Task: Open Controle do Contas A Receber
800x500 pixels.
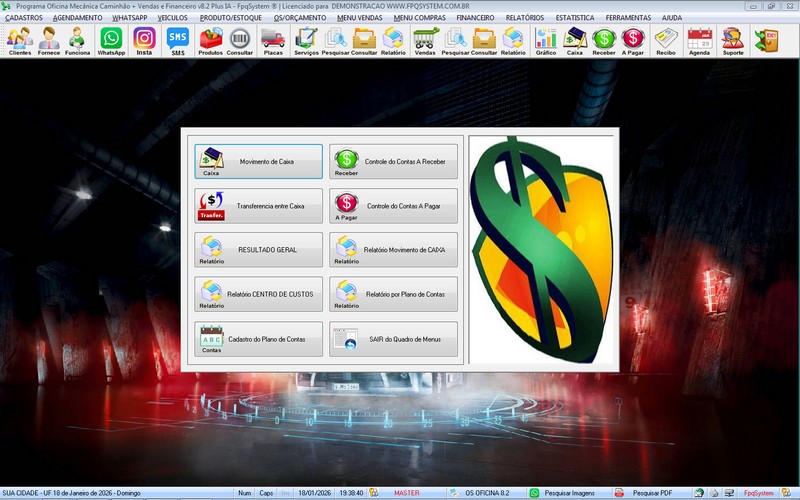Action: point(393,161)
